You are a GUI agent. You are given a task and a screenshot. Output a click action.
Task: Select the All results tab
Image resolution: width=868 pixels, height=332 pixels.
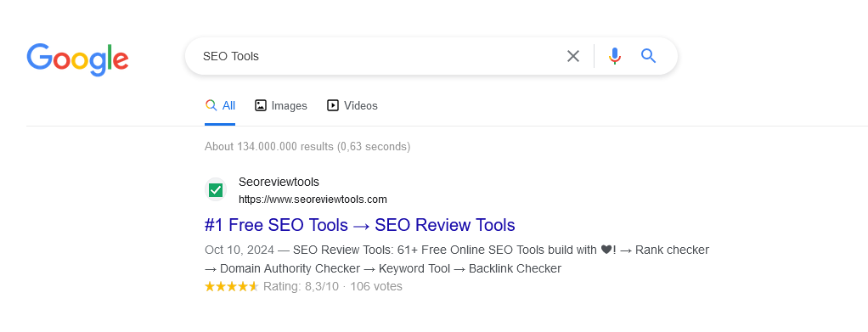[x=220, y=105]
